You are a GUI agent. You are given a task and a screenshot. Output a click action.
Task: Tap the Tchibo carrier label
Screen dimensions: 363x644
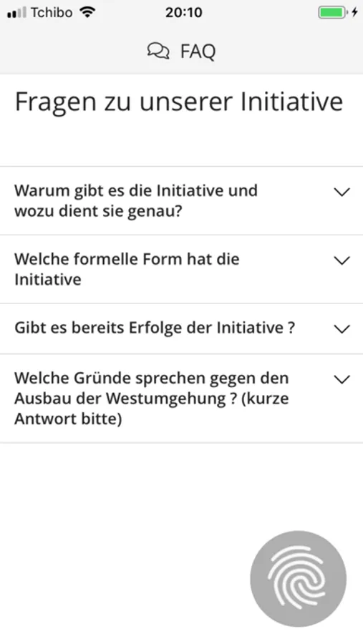52,12
